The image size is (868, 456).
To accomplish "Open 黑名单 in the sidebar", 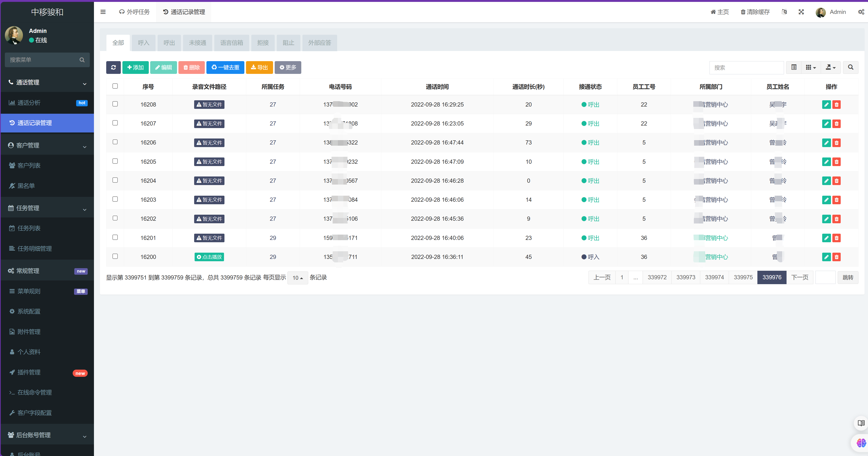I will pyautogui.click(x=47, y=186).
